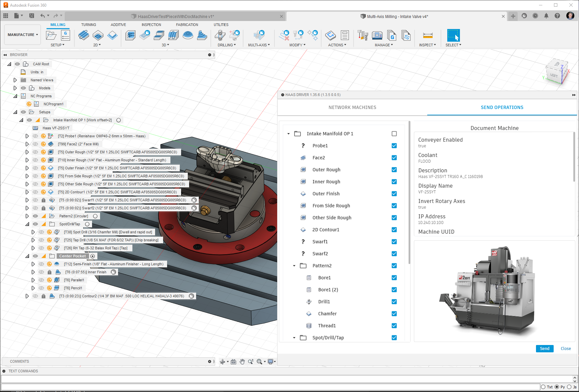Select the Py radio button
579x392 pixels.
tap(557, 387)
